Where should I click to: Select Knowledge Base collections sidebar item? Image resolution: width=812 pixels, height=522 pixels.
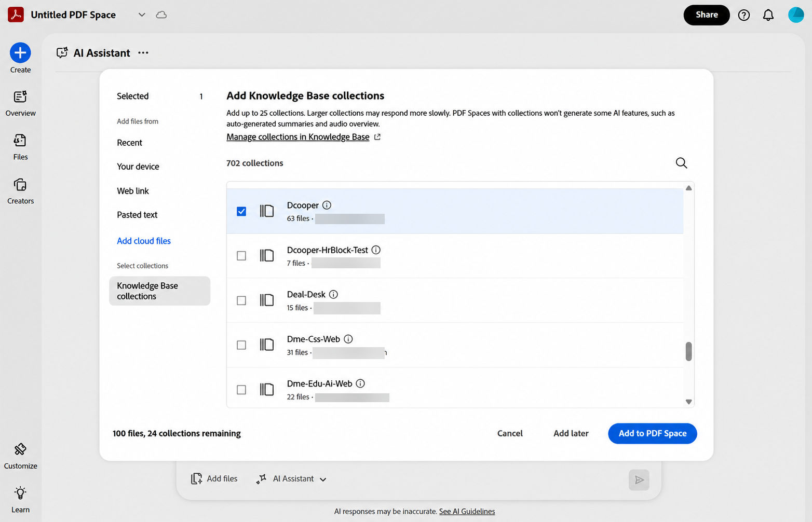[x=159, y=291]
